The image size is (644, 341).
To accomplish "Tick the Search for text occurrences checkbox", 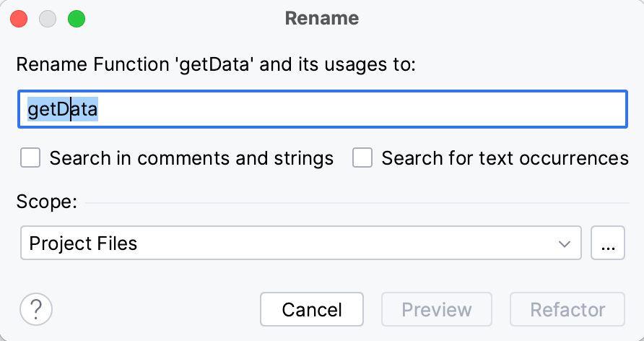I will click(362, 157).
